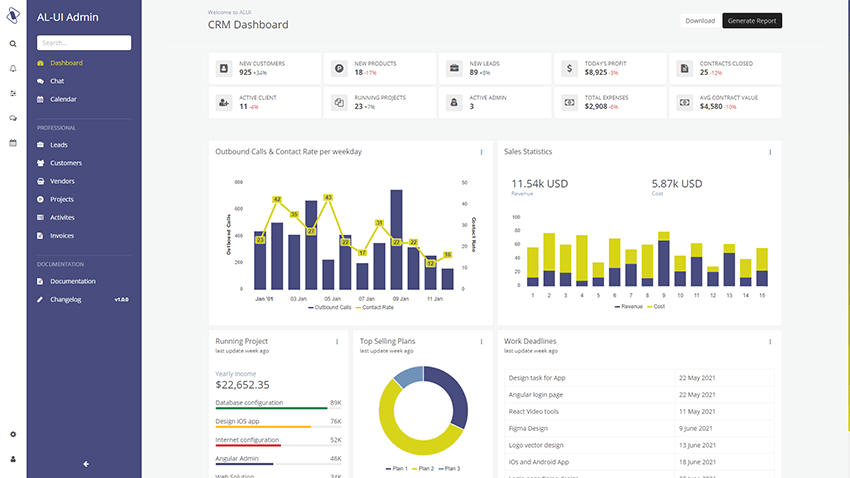The image size is (850, 478).
Task: Open the Sales Statistics options menu
Action: 770,152
